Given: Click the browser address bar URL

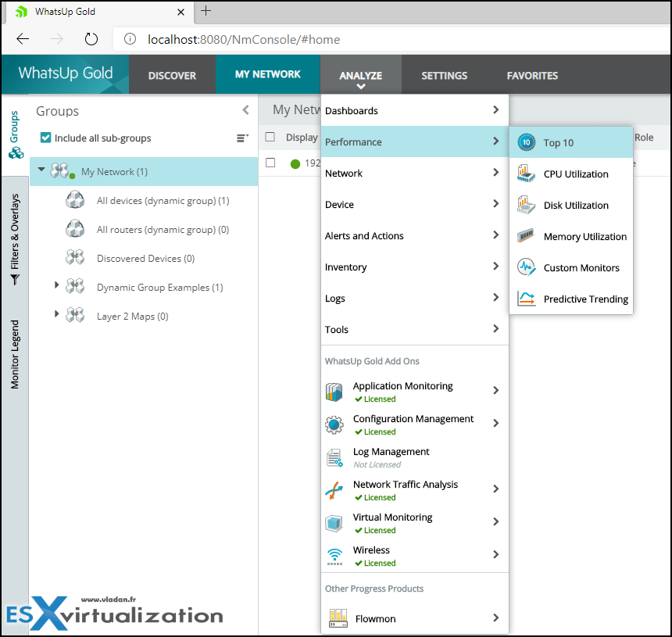Looking at the screenshot, I should [244, 39].
